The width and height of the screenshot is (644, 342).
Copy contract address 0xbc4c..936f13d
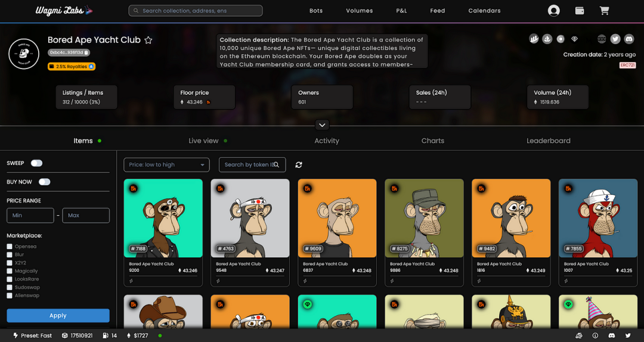point(86,52)
